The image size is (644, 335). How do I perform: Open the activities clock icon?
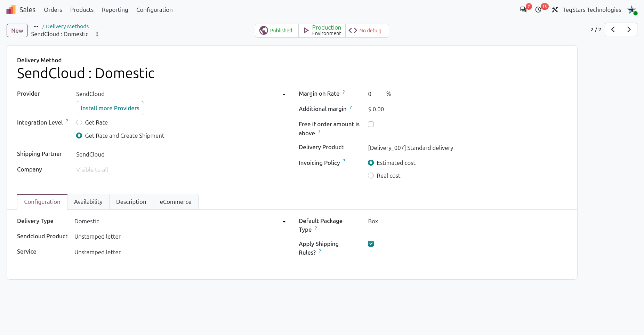[538, 10]
